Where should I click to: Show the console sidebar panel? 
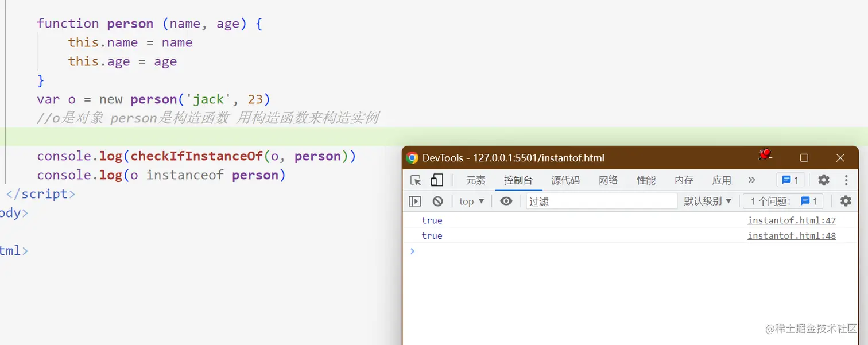coord(414,201)
